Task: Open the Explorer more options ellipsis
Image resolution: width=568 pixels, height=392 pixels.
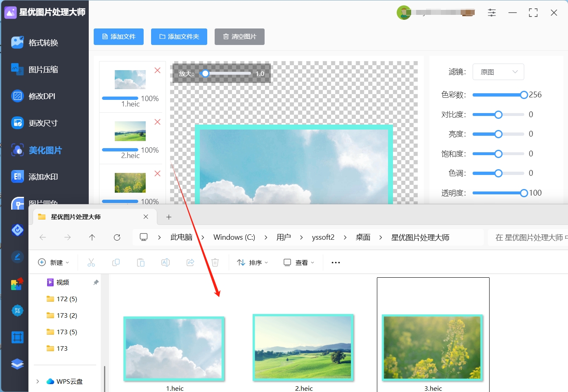Action: tap(336, 262)
